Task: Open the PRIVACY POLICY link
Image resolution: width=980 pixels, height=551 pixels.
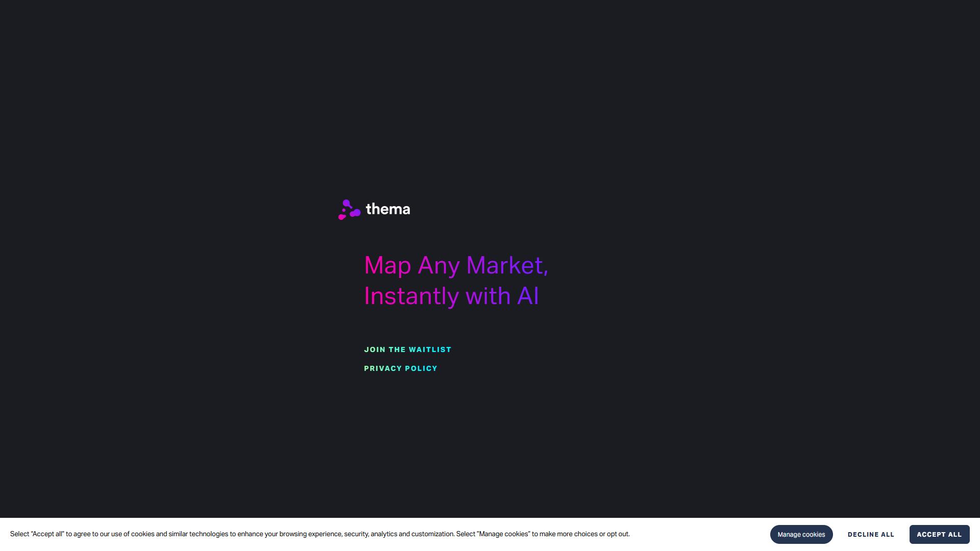Action: point(401,368)
